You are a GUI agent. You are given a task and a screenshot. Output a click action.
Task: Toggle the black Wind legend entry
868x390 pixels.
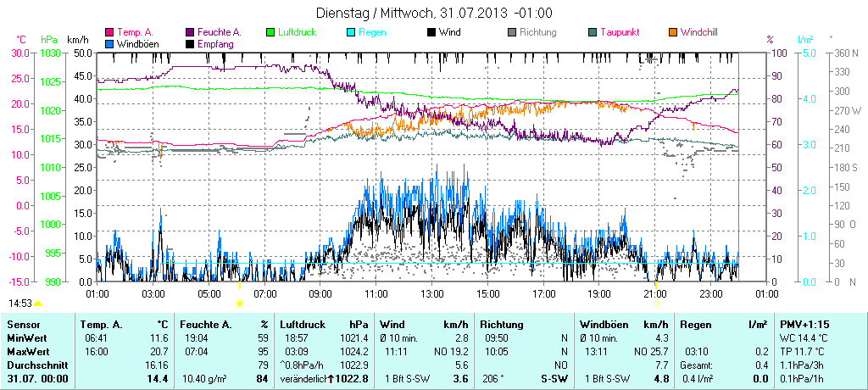point(444,32)
